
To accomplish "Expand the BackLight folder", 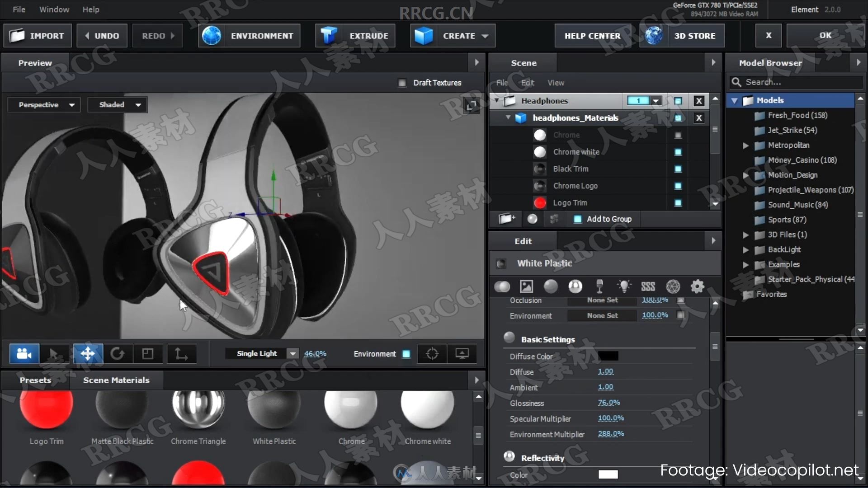I will click(x=746, y=250).
